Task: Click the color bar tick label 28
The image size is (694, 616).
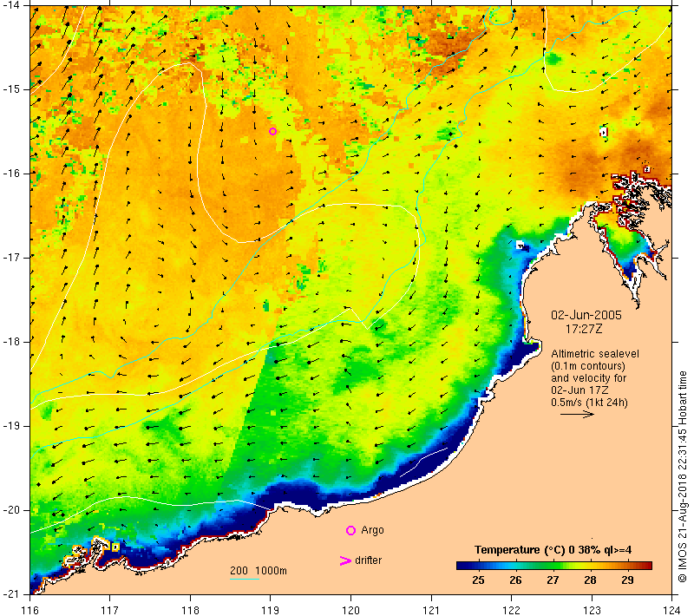Action: (x=591, y=580)
